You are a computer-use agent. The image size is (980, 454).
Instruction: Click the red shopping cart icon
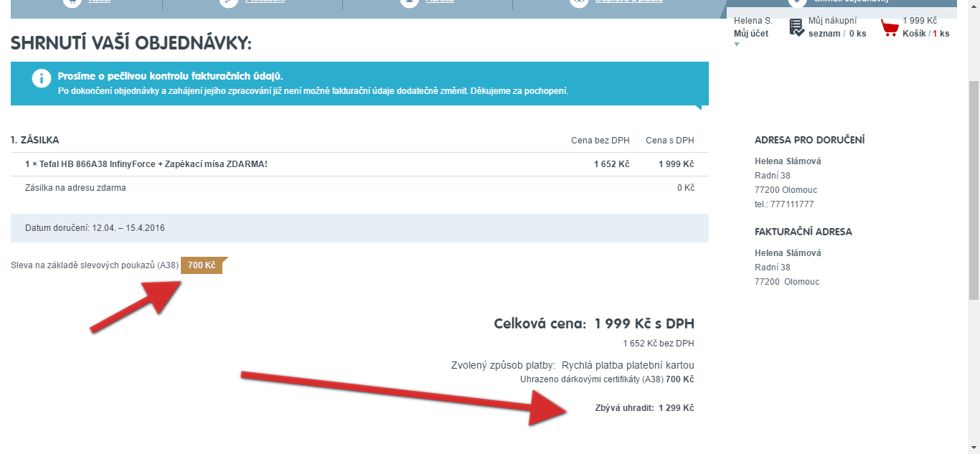(x=890, y=28)
